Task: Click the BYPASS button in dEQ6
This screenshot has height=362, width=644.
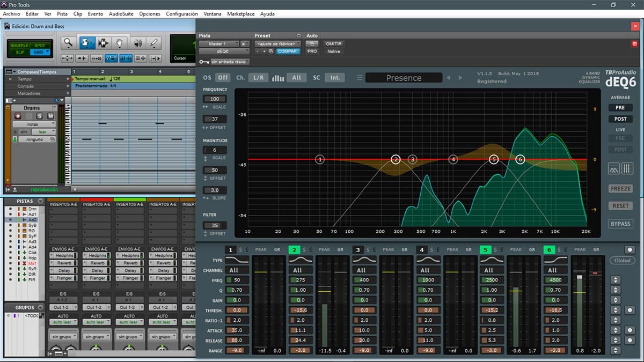Action: tap(620, 224)
